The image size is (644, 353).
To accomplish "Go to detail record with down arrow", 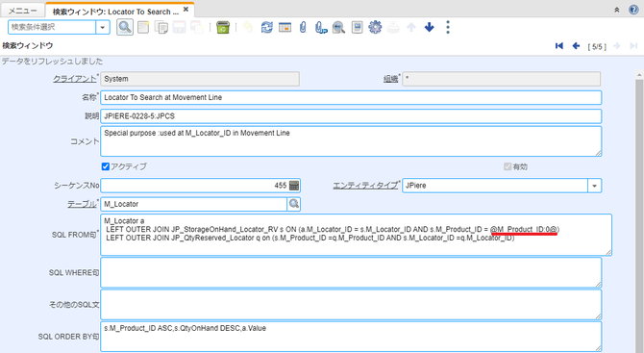I will [x=430, y=28].
